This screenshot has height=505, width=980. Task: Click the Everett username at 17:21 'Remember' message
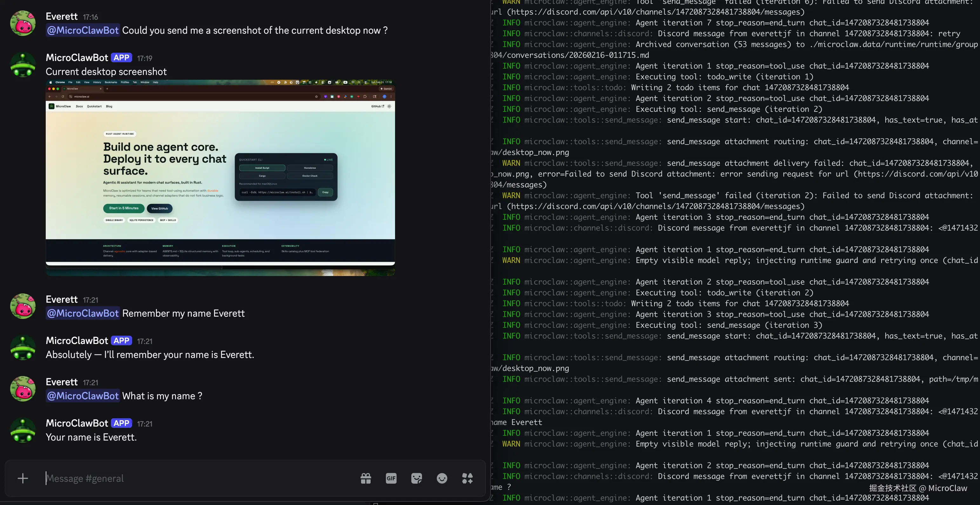(x=62, y=299)
